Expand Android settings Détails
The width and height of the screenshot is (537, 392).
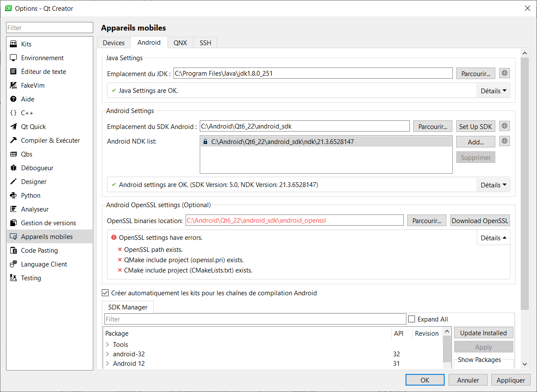click(x=494, y=185)
